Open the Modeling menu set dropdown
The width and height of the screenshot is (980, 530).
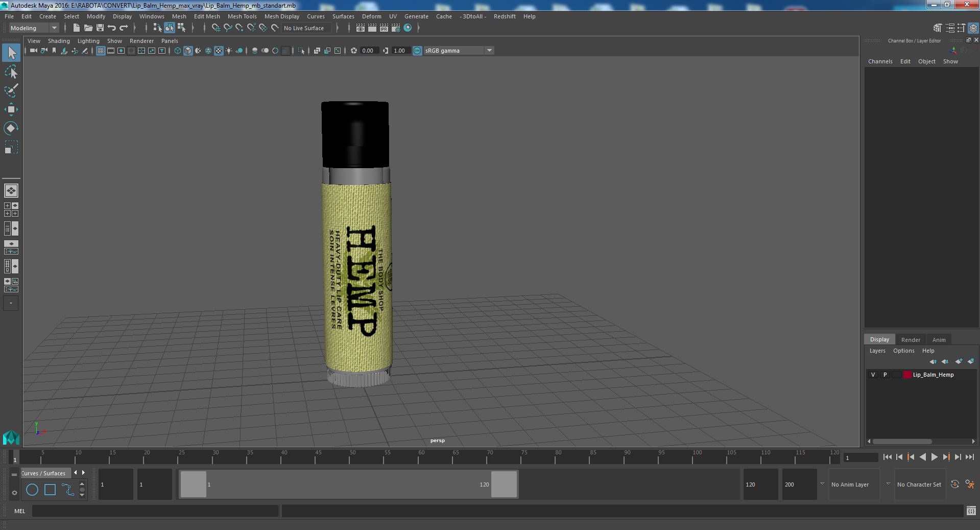34,28
